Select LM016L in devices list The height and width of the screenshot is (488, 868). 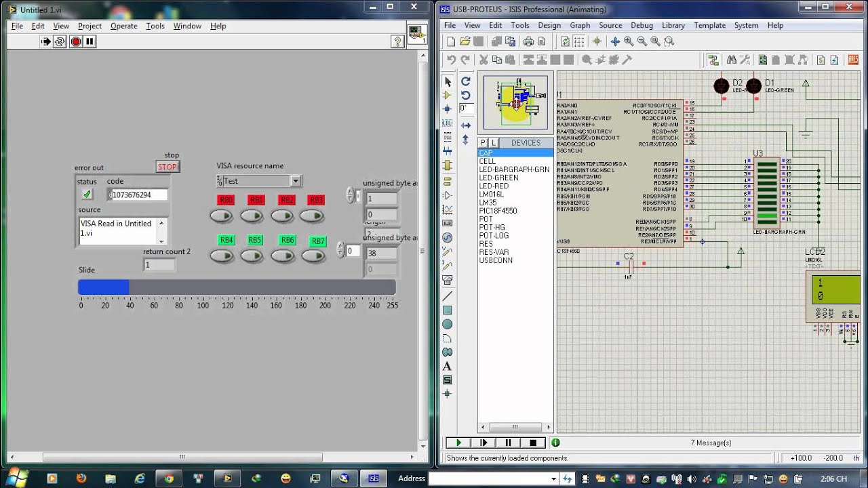(492, 195)
